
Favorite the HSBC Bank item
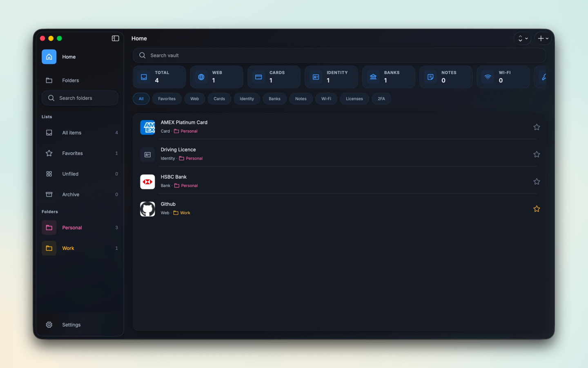click(537, 182)
